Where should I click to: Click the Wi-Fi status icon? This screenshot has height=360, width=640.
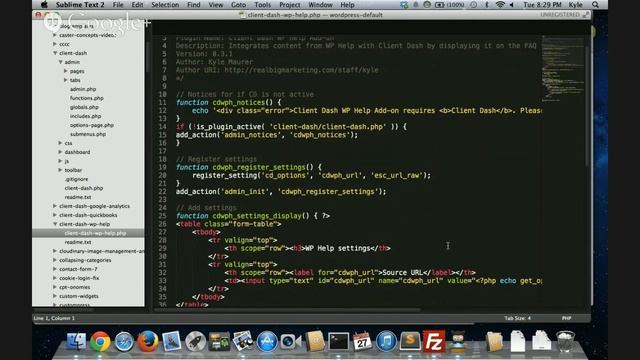point(500,5)
